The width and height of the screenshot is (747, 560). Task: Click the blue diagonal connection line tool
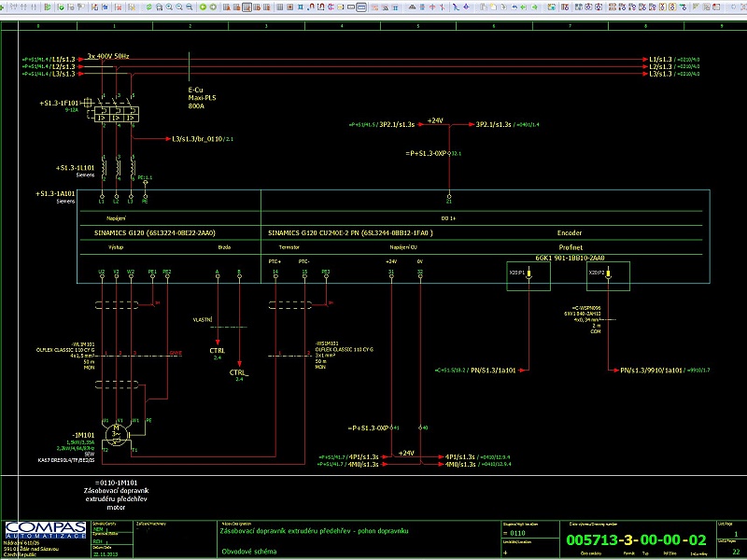click(456, 7)
